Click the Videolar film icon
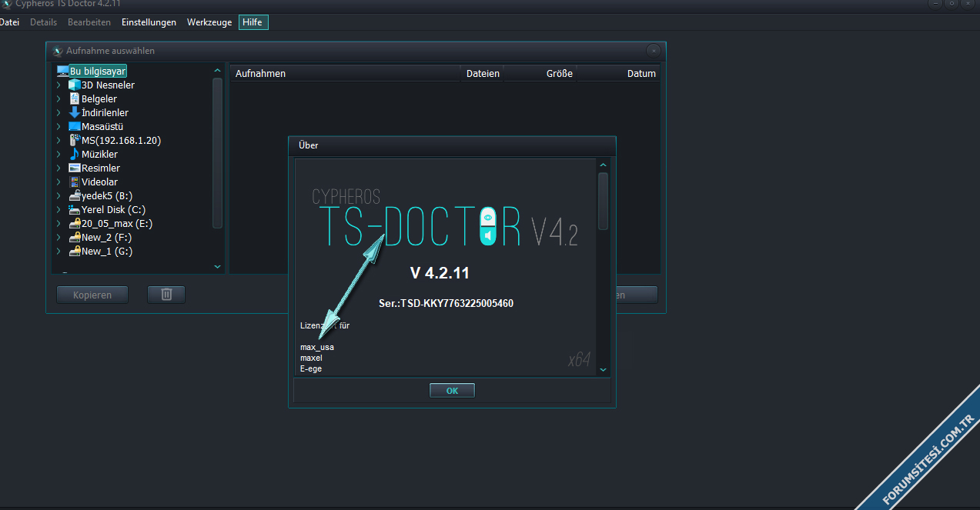This screenshot has width=980, height=510. pos(74,182)
